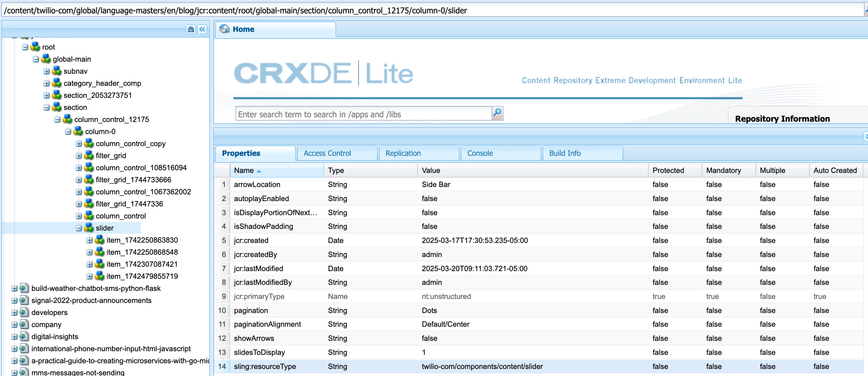Click the node icon beside filter_grid
The height and width of the screenshot is (376, 868).
89,155
